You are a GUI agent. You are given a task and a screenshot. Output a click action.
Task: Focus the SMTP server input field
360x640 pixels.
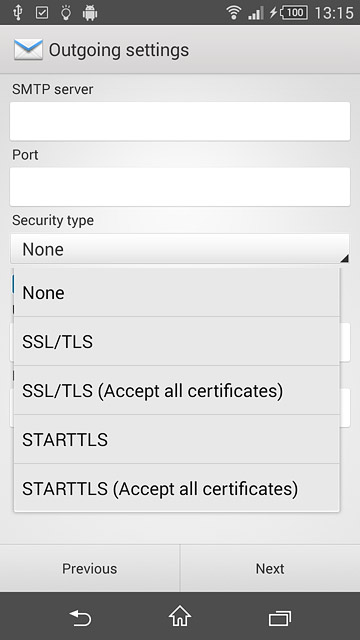(180, 121)
